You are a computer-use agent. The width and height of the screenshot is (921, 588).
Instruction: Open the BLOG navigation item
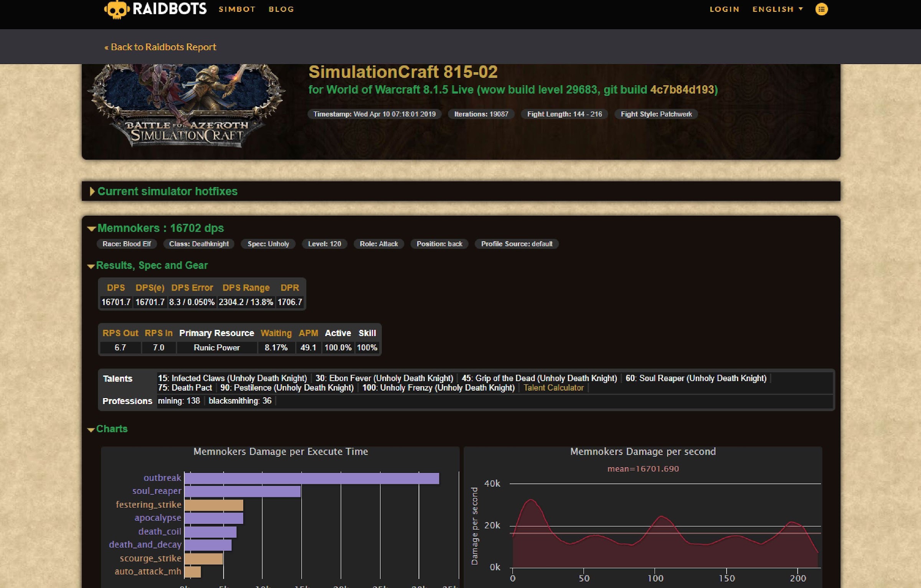coord(281,9)
